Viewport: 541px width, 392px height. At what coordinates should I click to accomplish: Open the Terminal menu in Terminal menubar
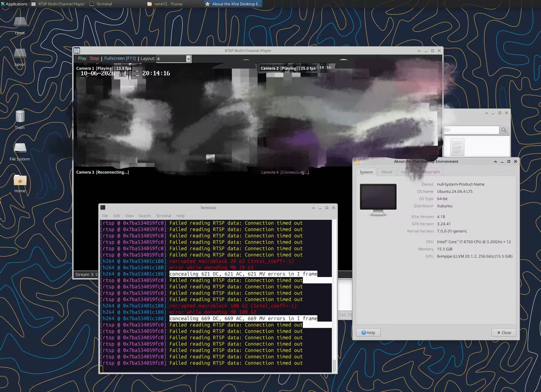click(163, 216)
